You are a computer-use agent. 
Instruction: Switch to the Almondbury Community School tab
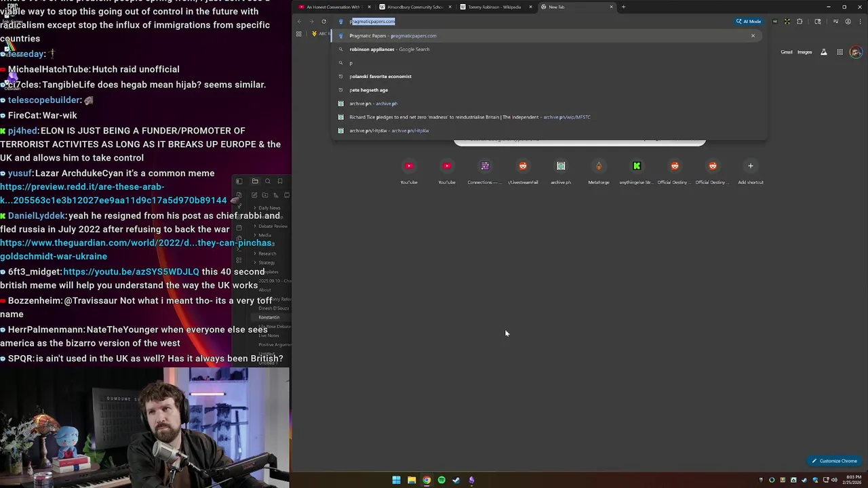[414, 7]
